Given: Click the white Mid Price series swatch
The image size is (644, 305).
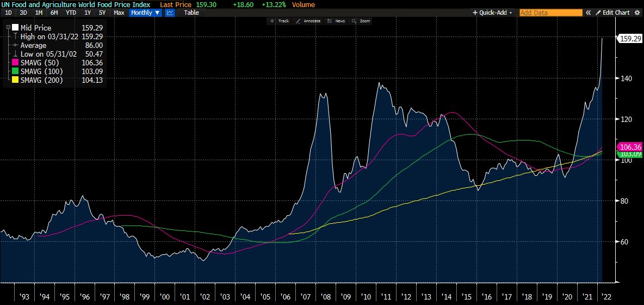Looking at the screenshot, I should point(15,27).
